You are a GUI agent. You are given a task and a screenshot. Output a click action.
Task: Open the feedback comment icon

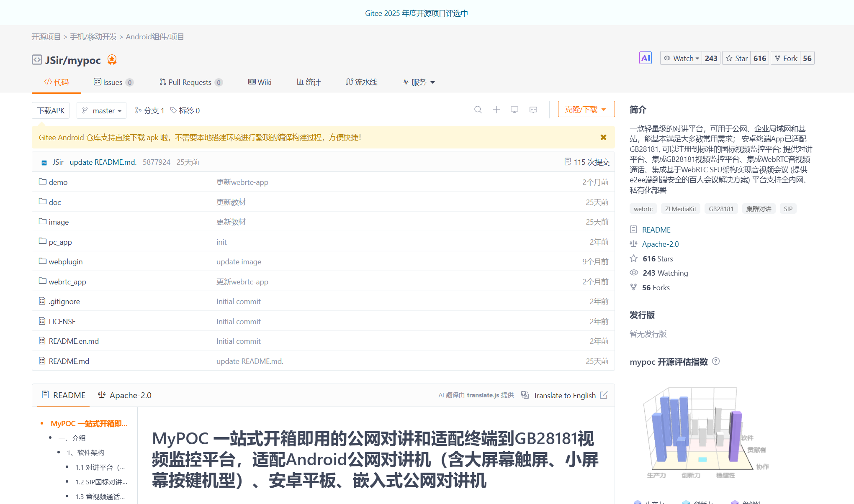pyautogui.click(x=533, y=110)
